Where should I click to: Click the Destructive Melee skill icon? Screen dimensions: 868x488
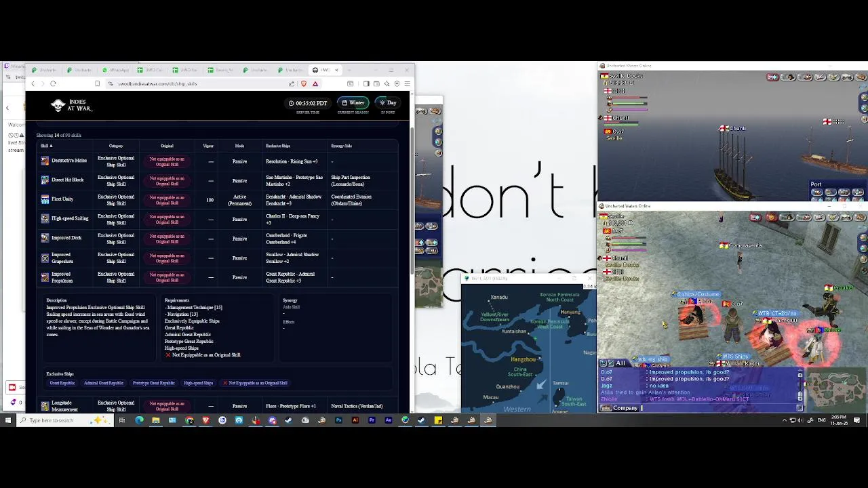click(45, 161)
